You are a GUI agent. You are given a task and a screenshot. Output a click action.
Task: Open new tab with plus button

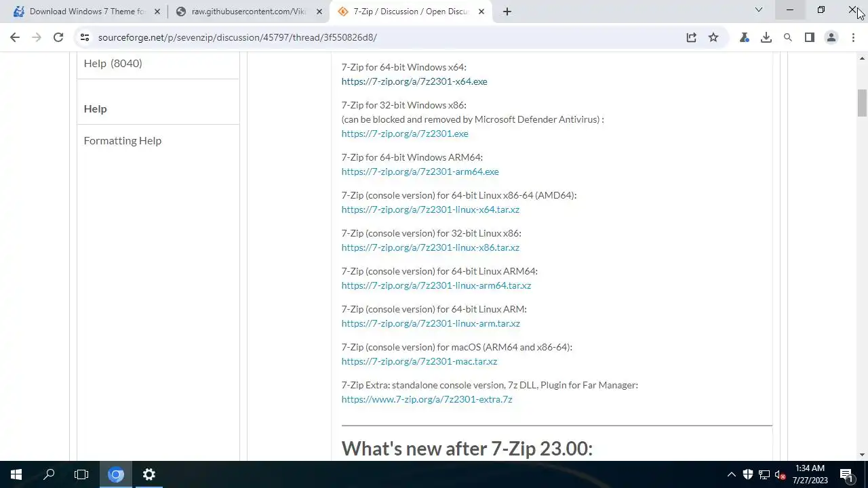tap(507, 12)
